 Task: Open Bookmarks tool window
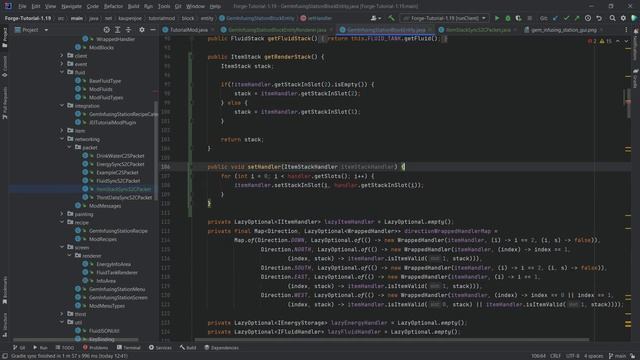tap(4, 290)
